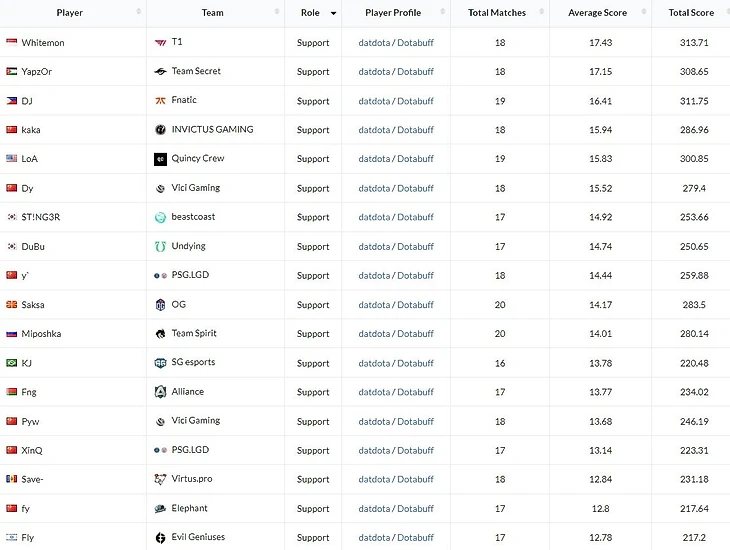Open YapzOr's Dotabuff profile link
Screen dimensions: 730x550
pyautogui.click(x=416, y=72)
